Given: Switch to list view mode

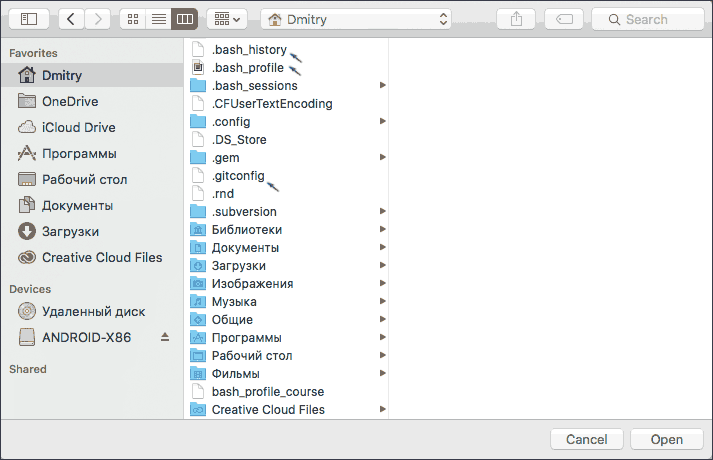Looking at the screenshot, I should point(158,19).
